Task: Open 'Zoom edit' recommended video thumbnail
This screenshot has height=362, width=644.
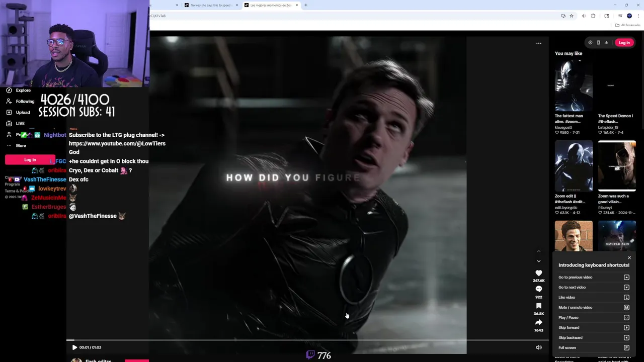Action: [x=574, y=166]
